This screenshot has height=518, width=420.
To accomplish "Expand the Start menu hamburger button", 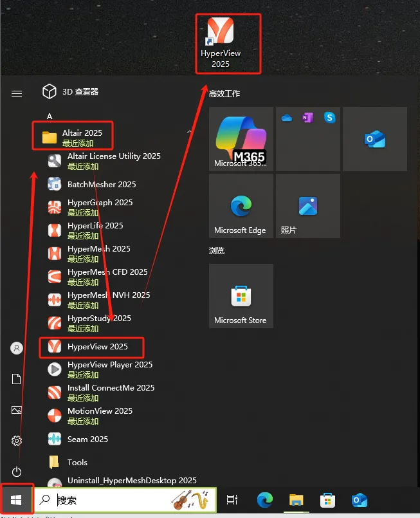I will coord(17,94).
